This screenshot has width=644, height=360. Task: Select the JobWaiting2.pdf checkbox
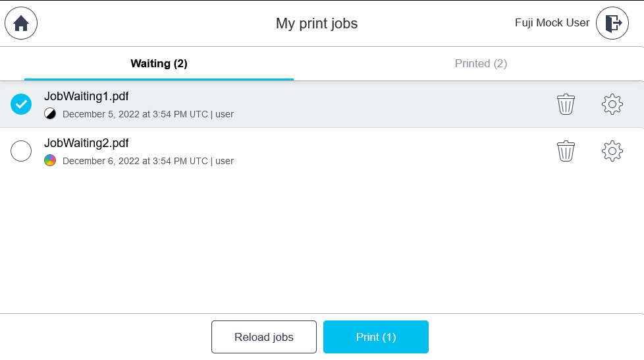[x=21, y=151]
